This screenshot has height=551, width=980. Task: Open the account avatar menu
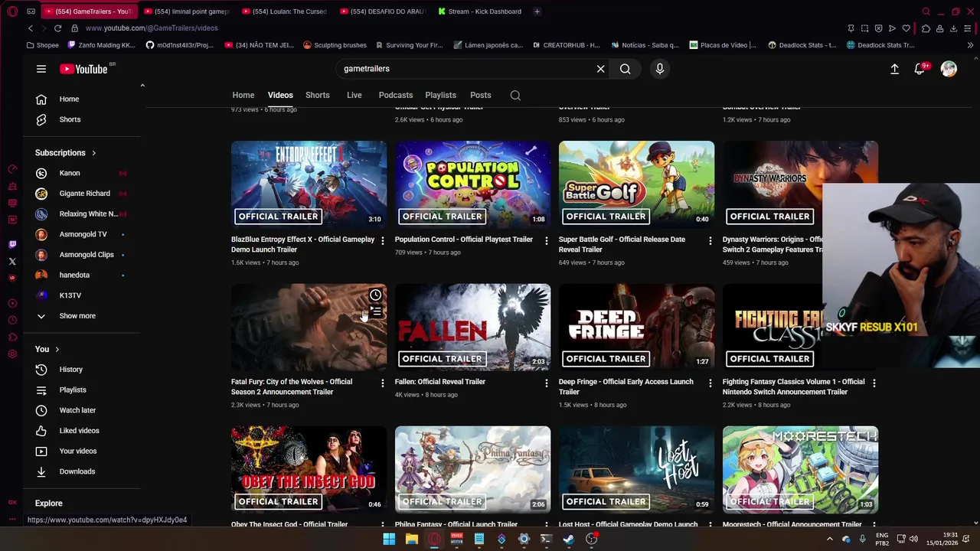[x=949, y=69]
